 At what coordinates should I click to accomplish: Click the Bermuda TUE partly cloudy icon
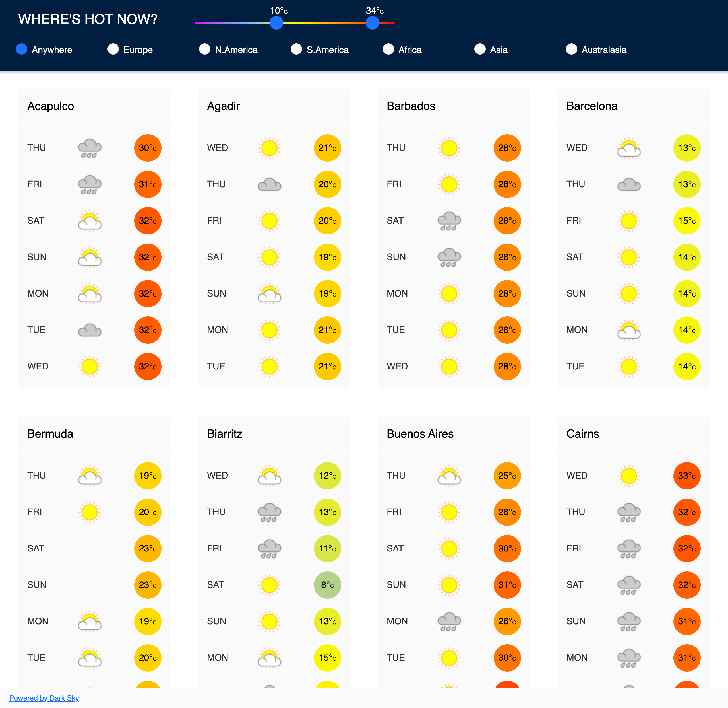(x=90, y=658)
